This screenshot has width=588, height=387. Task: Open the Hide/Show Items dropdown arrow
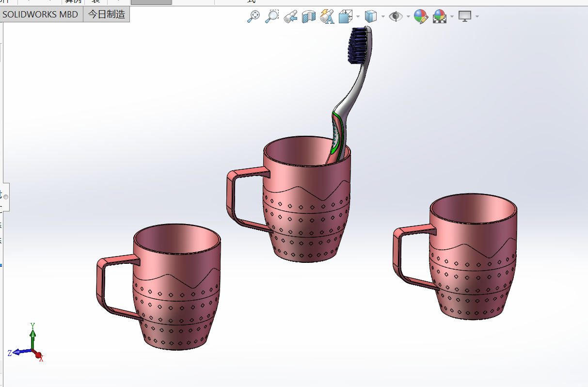click(x=408, y=16)
